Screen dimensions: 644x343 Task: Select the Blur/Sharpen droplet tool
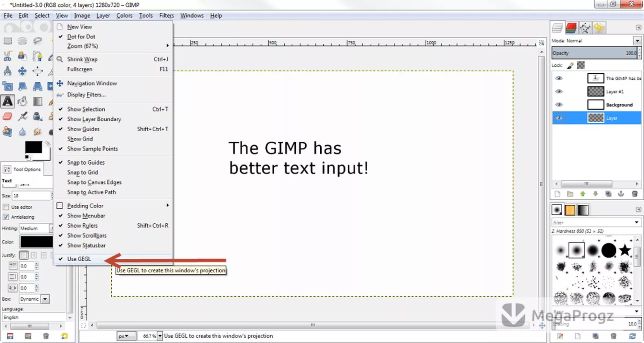(x=22, y=132)
